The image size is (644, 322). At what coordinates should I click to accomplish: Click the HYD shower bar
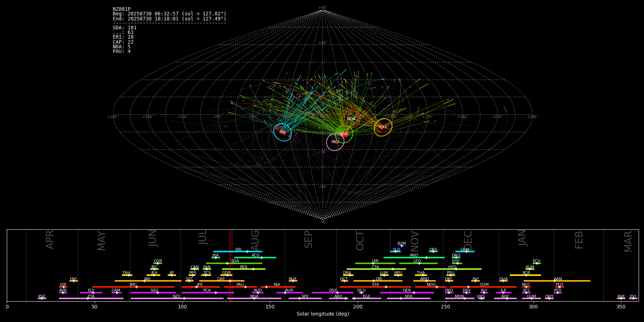click(x=453, y=269)
